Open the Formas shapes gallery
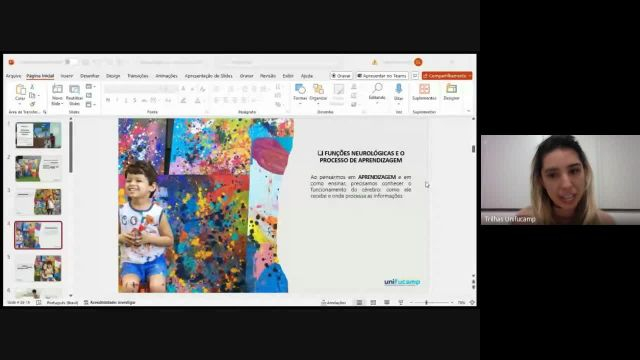 point(300,92)
